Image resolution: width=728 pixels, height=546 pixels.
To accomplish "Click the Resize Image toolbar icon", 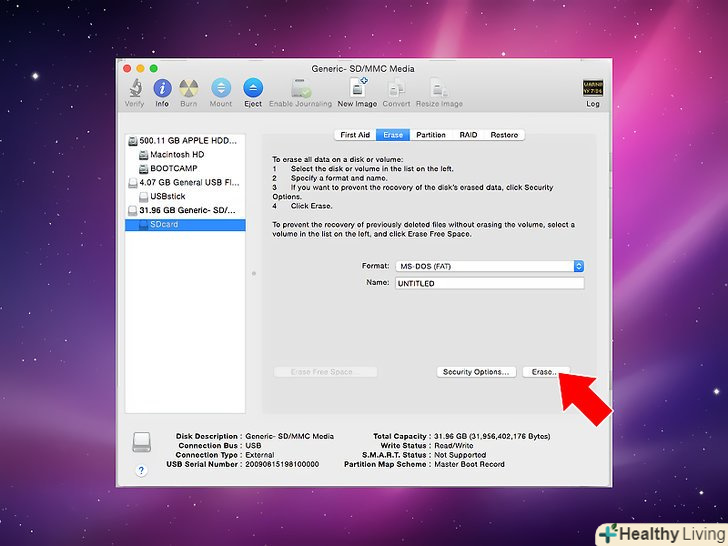I will 439,88.
